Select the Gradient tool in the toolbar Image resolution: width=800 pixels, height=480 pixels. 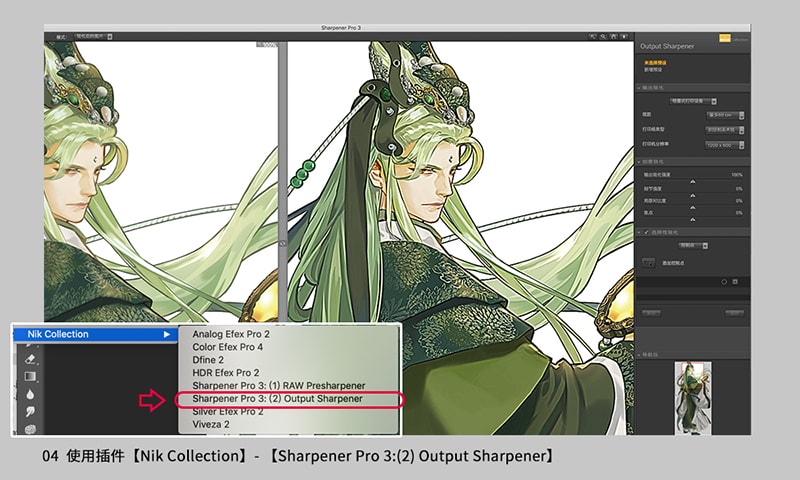(x=29, y=376)
